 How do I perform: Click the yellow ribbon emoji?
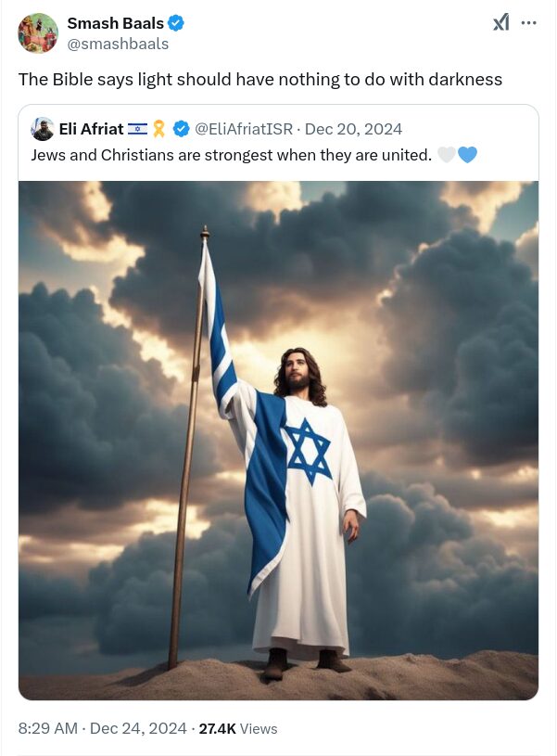pos(158,129)
